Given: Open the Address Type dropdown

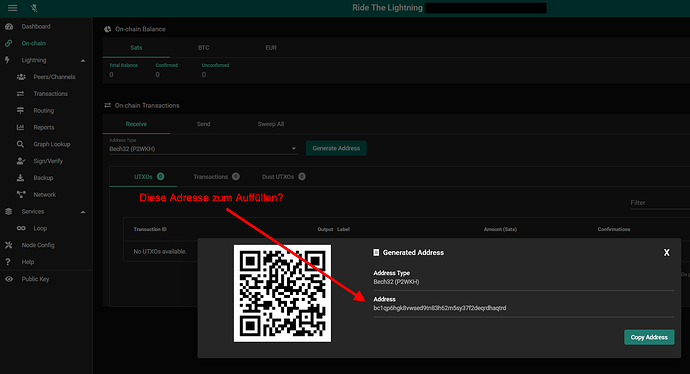Looking at the screenshot, I should [x=203, y=149].
